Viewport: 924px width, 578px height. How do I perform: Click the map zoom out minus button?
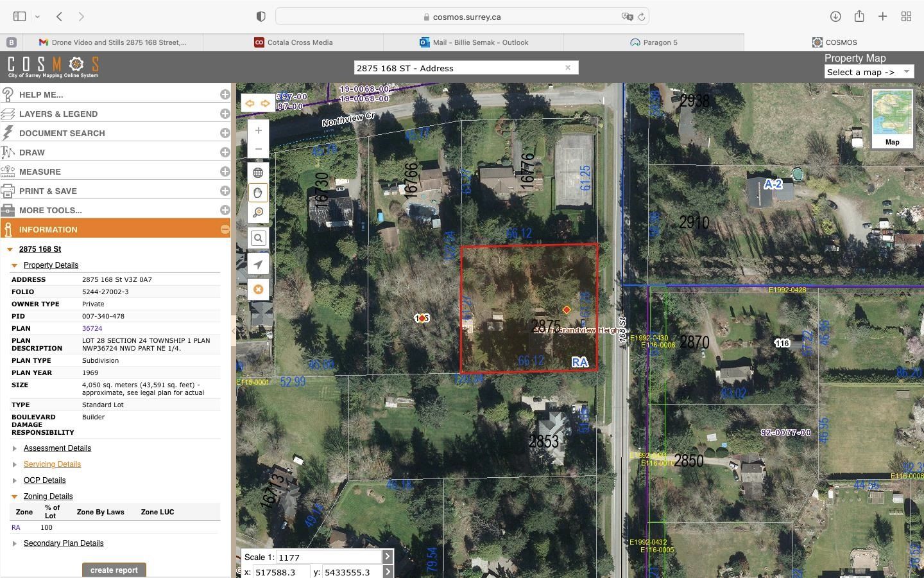coord(258,149)
